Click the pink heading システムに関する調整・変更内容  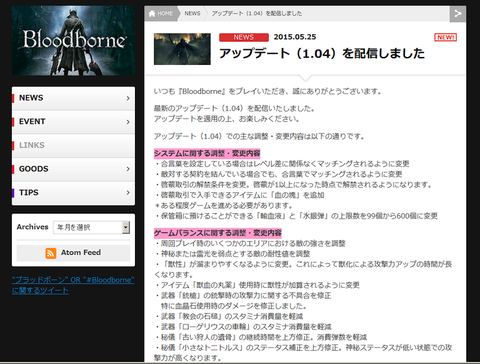tap(207, 154)
